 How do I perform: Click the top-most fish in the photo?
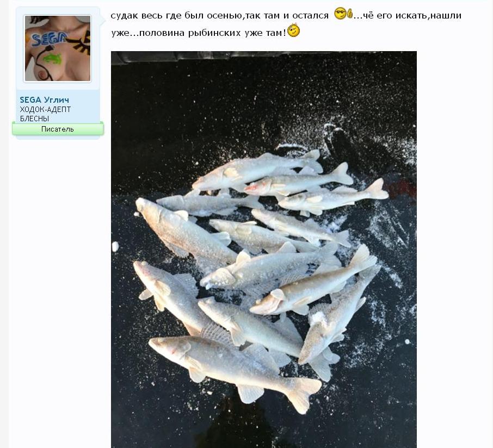click(x=256, y=169)
